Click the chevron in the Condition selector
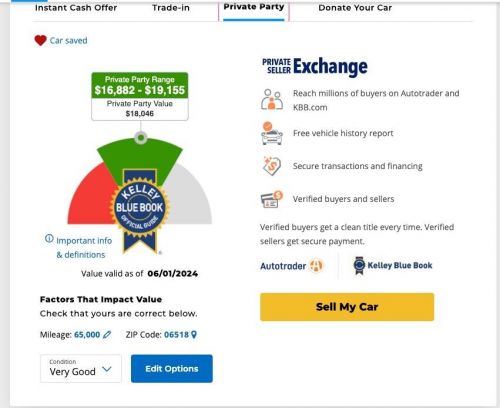The height and width of the screenshot is (408, 500). click(107, 369)
